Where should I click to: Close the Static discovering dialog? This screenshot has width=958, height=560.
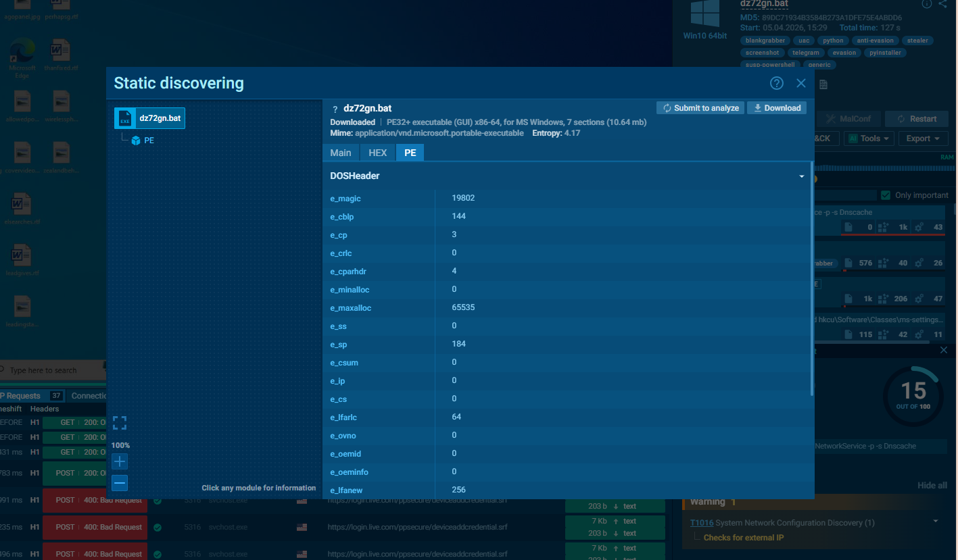(x=801, y=83)
